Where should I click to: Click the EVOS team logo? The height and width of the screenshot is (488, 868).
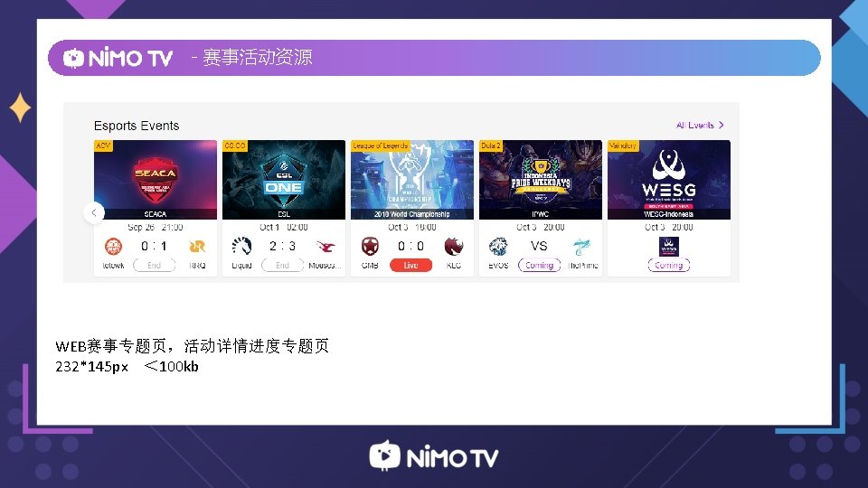click(498, 246)
